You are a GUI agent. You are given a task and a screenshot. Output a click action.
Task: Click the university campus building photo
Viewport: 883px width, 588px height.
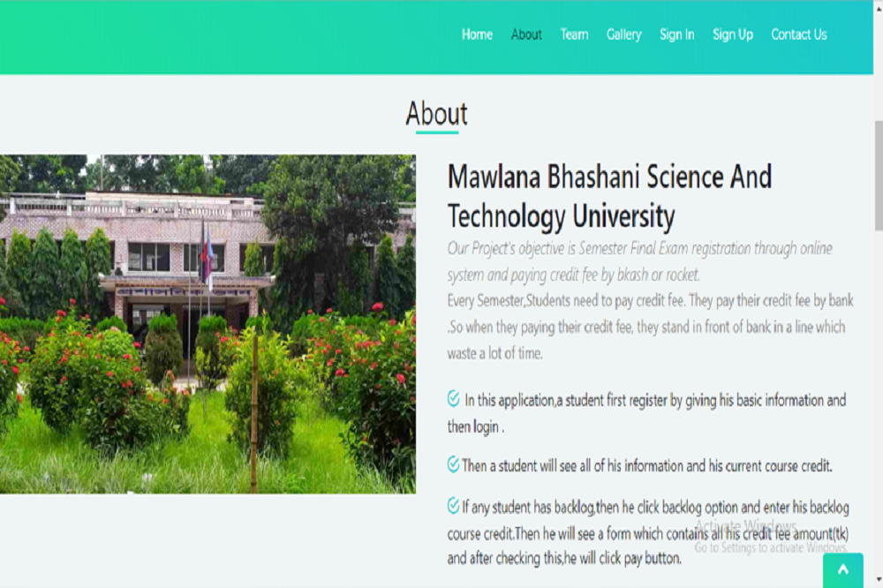208,324
